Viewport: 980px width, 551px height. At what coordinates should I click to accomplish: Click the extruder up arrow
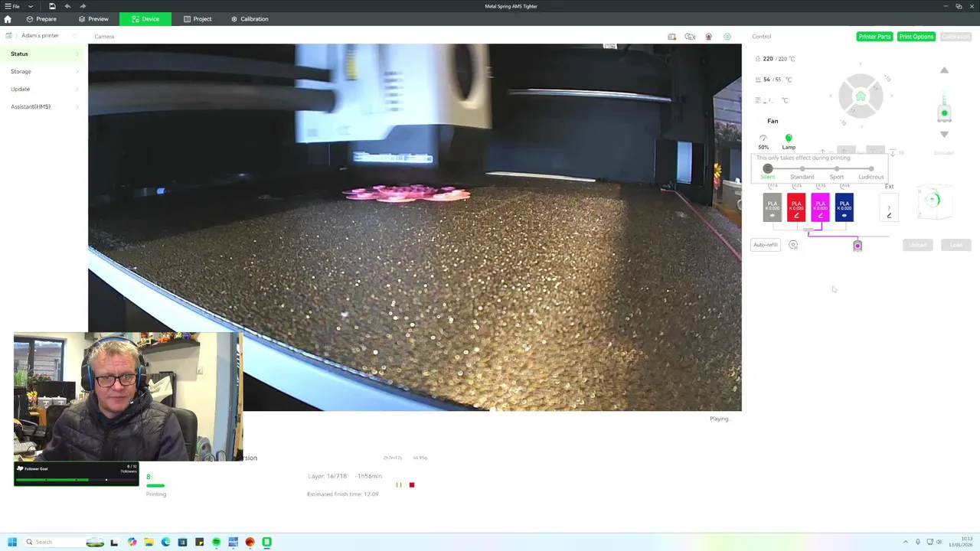pyautogui.click(x=944, y=70)
